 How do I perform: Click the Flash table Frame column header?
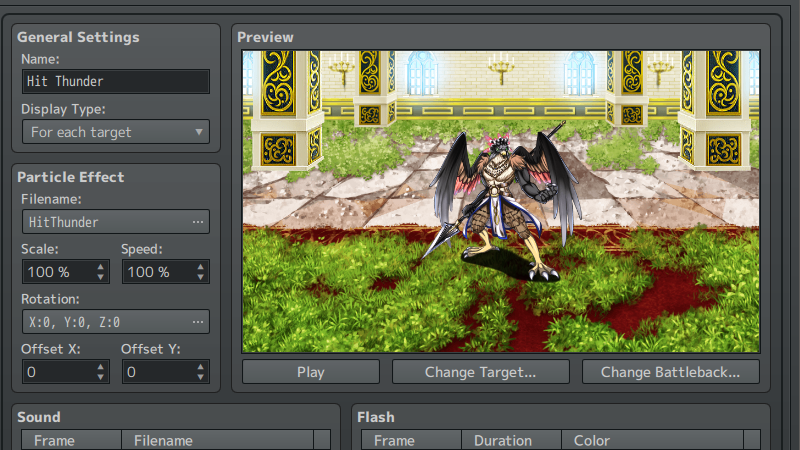[x=411, y=440]
